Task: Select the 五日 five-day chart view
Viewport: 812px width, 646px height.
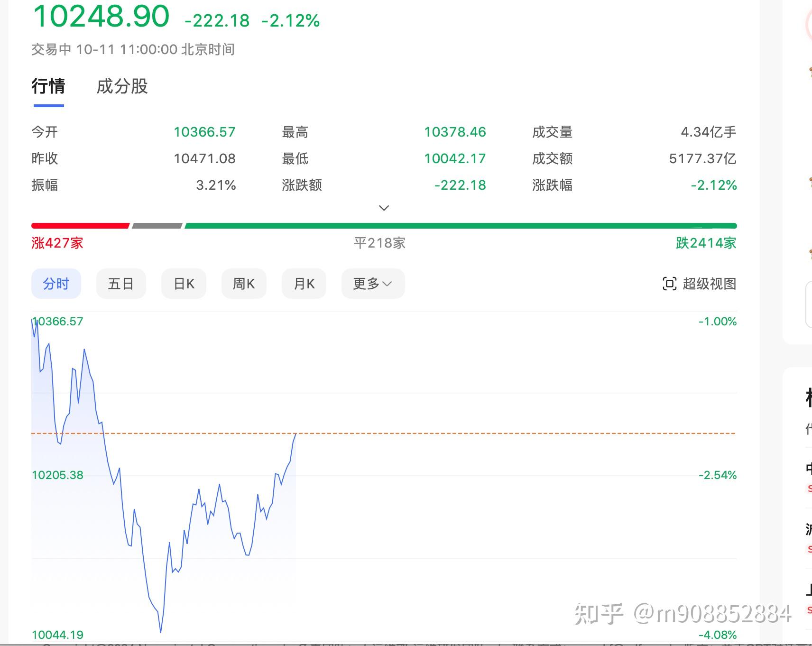Action: pos(121,283)
